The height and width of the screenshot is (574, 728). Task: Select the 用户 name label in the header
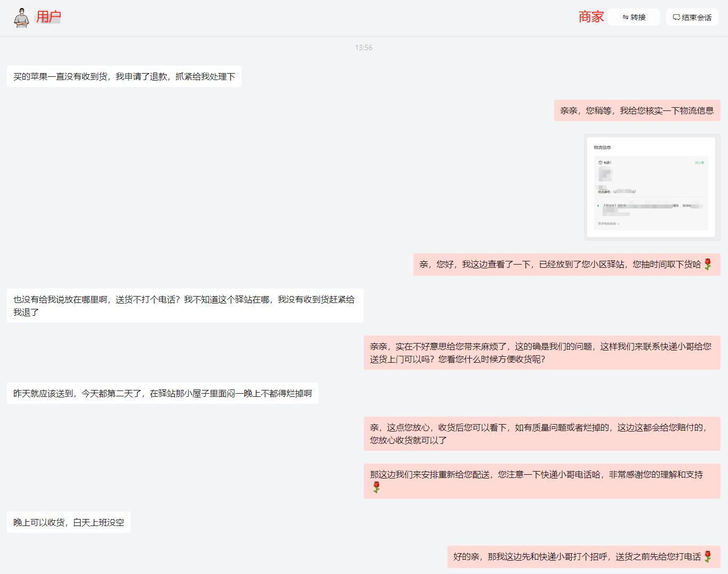(48, 17)
